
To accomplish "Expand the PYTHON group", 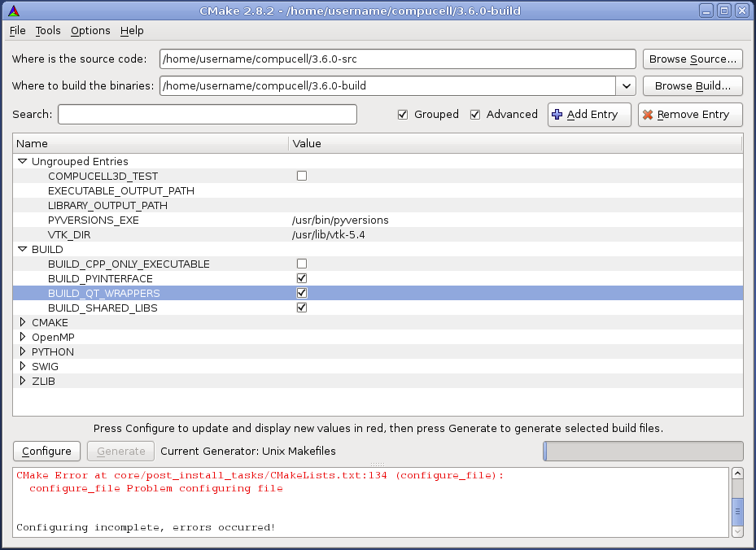I will [x=23, y=351].
